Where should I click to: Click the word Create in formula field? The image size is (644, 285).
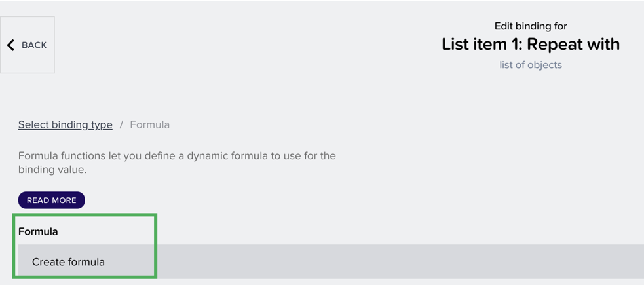[x=49, y=261]
